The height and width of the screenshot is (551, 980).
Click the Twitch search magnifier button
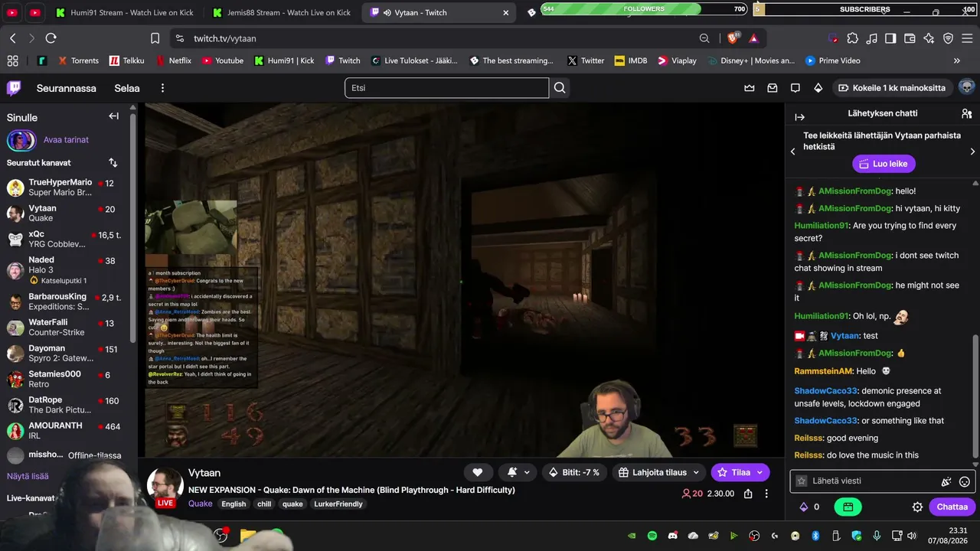560,88
